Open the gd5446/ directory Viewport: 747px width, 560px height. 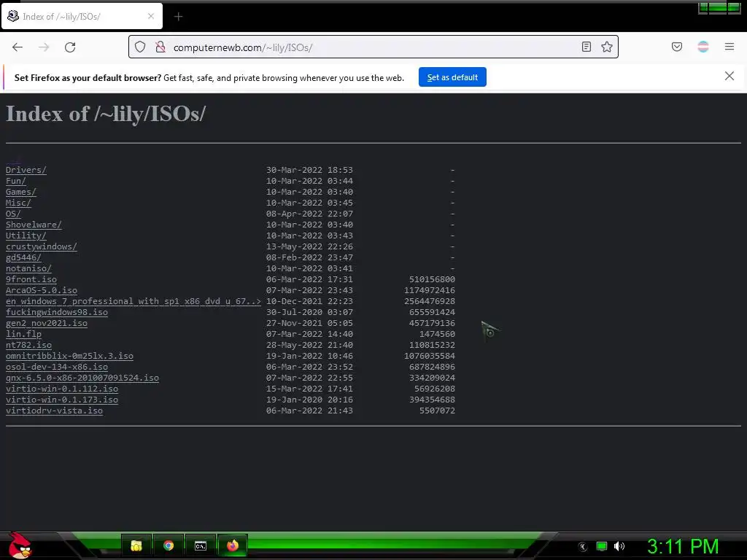[x=24, y=257]
